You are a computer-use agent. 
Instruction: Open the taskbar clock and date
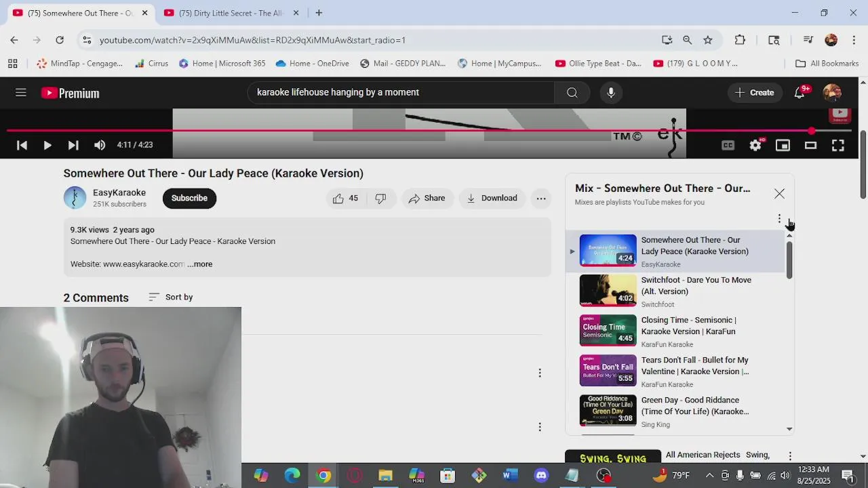814,474
